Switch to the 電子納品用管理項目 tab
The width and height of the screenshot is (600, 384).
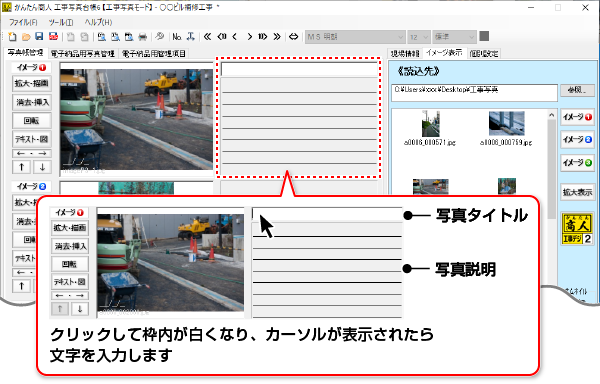[154, 54]
